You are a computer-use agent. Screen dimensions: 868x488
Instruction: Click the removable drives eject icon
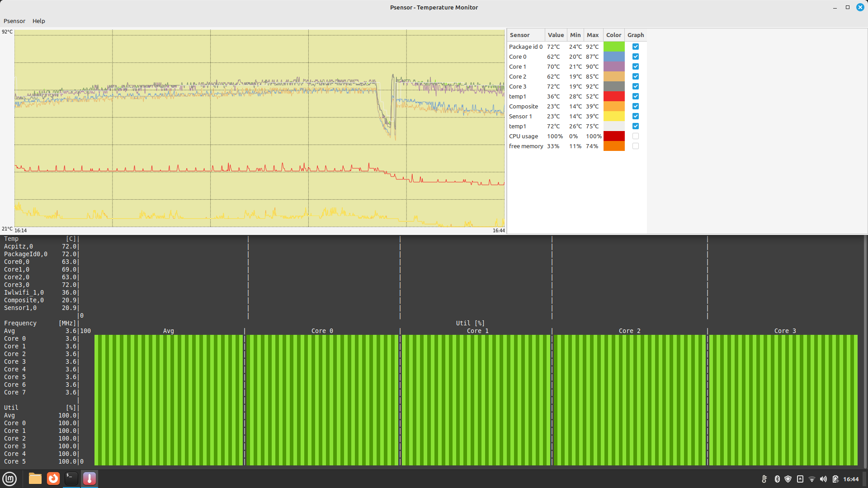coord(800,479)
